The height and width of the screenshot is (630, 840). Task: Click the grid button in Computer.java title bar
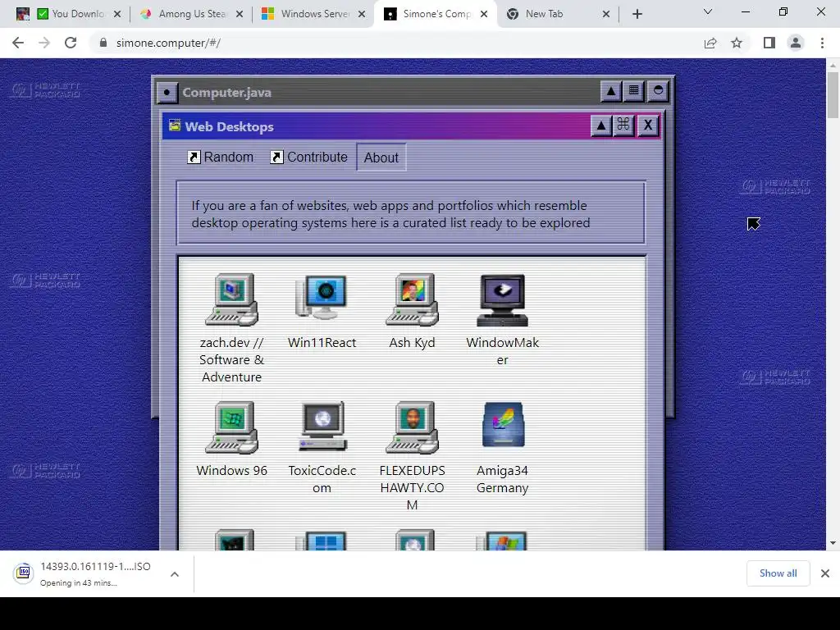(x=634, y=92)
